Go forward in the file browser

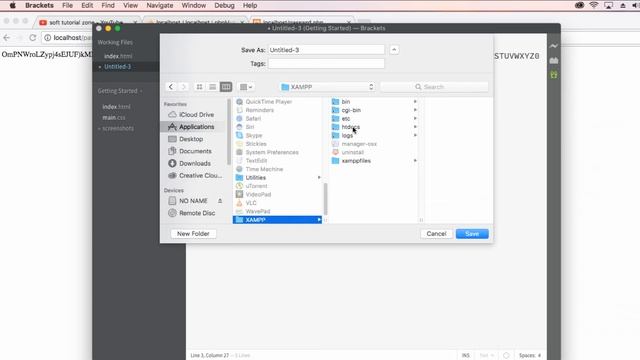[184, 87]
